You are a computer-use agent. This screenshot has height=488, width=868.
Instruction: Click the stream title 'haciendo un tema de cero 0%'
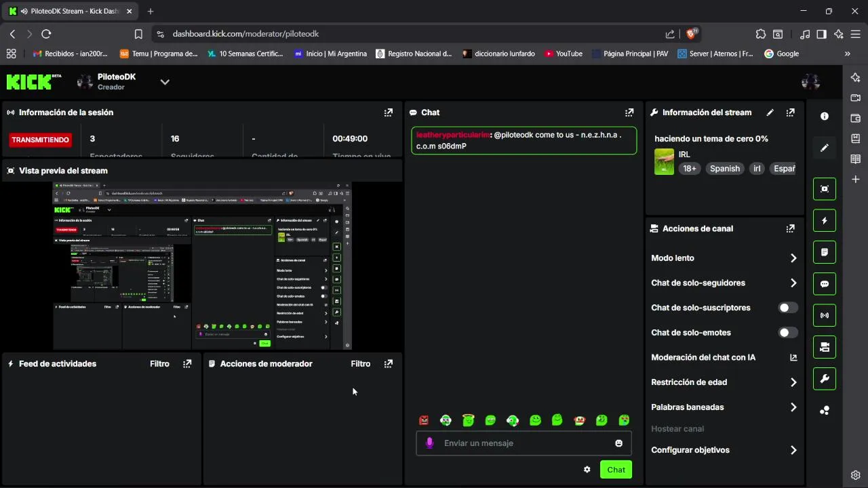711,138
